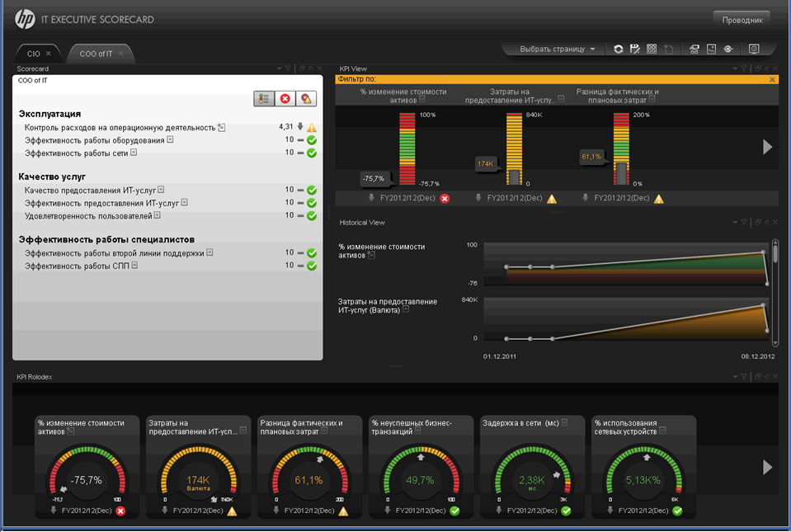Click the '% использования сетевых устройств' gauge card

tap(643, 467)
